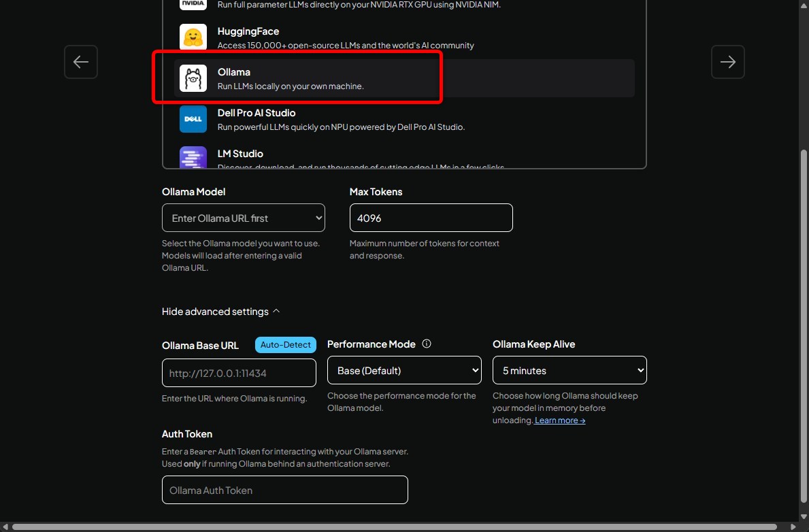The height and width of the screenshot is (532, 809).
Task: Go forward with the right arrow button
Action: [x=727, y=62]
